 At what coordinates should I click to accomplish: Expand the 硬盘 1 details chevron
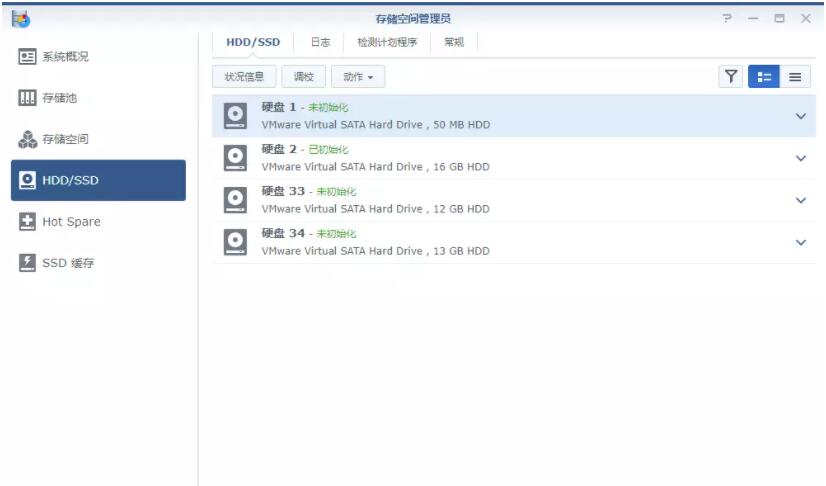click(800, 116)
